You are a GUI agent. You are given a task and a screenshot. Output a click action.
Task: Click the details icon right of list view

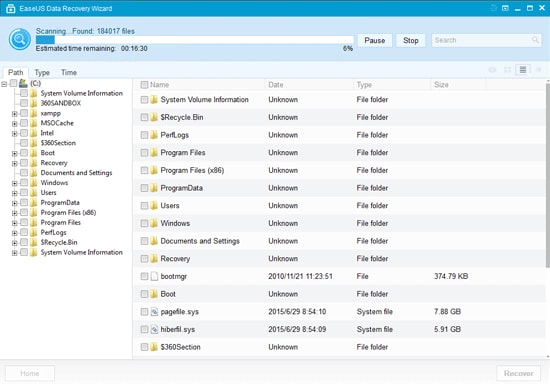point(538,70)
